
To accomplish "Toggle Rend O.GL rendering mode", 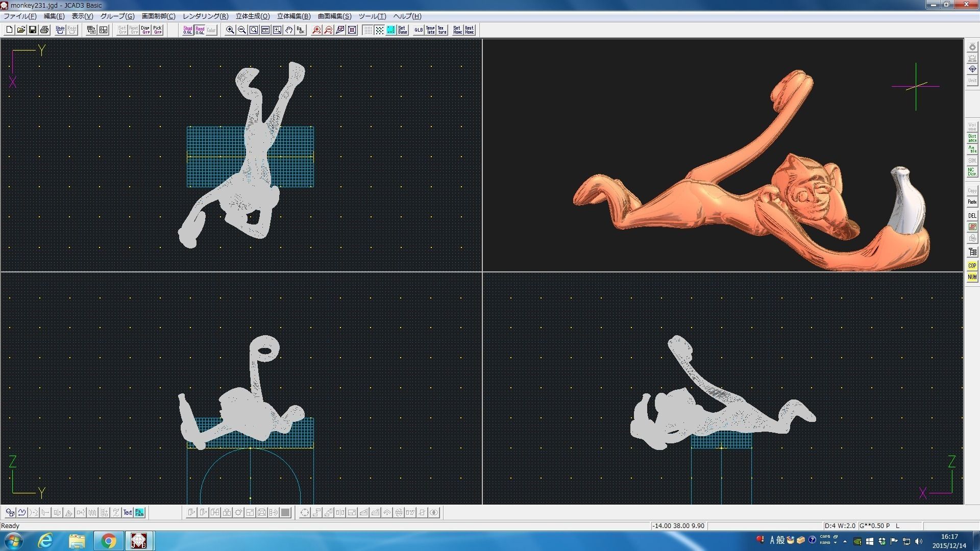I will click(200, 30).
